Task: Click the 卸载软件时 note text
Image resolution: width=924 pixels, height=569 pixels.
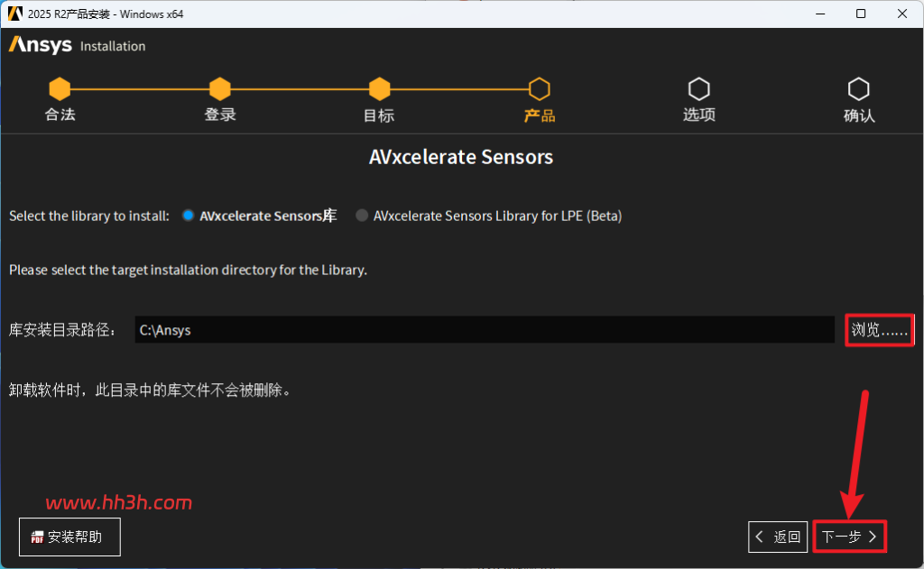Action: click(150, 390)
